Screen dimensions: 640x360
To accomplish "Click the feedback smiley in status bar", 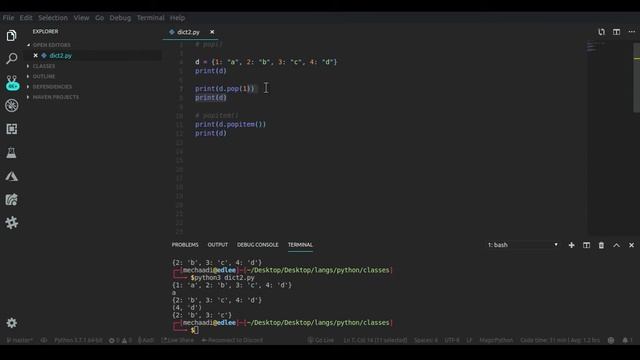I will [x=611, y=340].
